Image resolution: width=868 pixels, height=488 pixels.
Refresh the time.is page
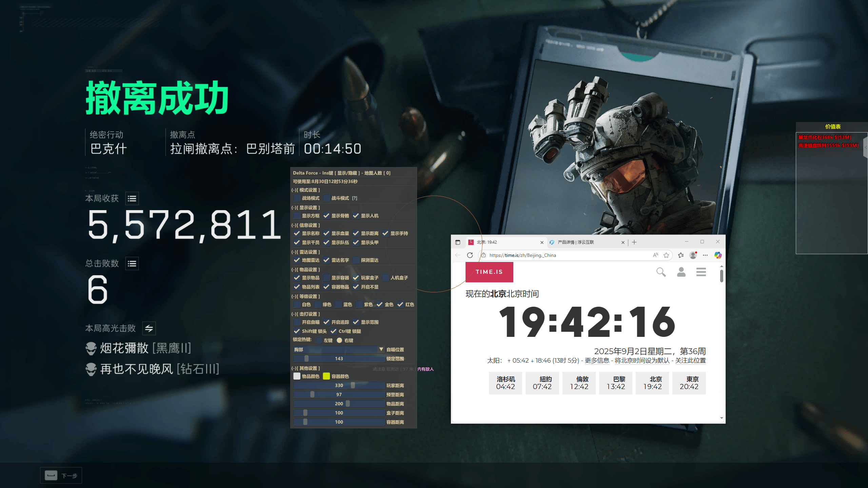(470, 255)
